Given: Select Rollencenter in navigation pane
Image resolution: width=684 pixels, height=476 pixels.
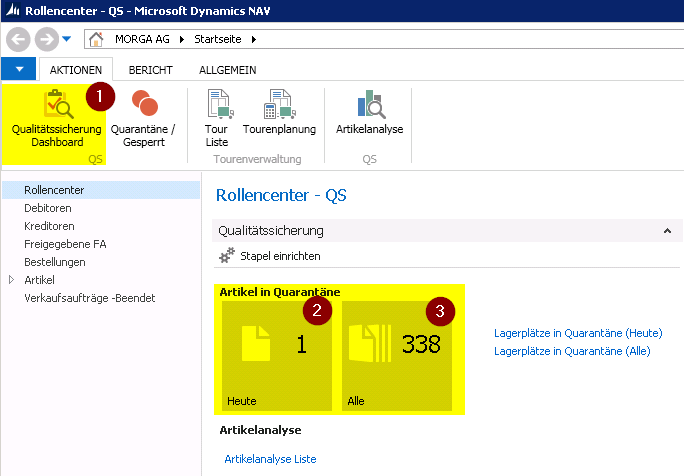Looking at the screenshot, I should 101,190.
